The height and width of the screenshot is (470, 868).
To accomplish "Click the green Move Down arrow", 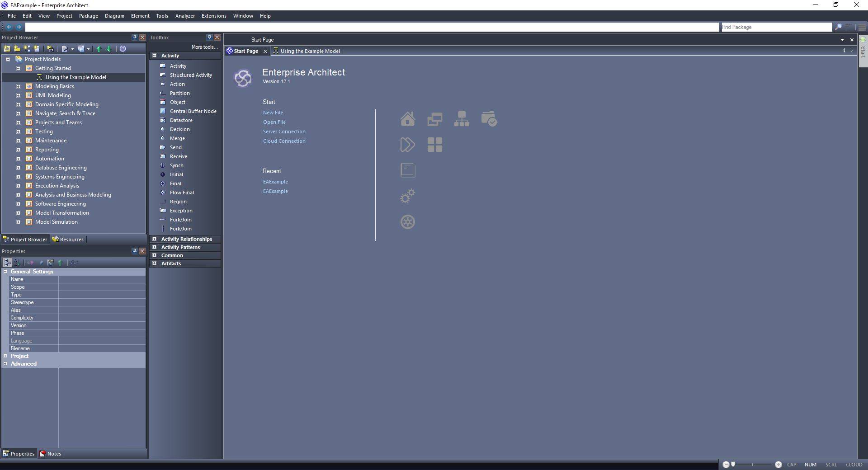I will pyautogui.click(x=109, y=48).
